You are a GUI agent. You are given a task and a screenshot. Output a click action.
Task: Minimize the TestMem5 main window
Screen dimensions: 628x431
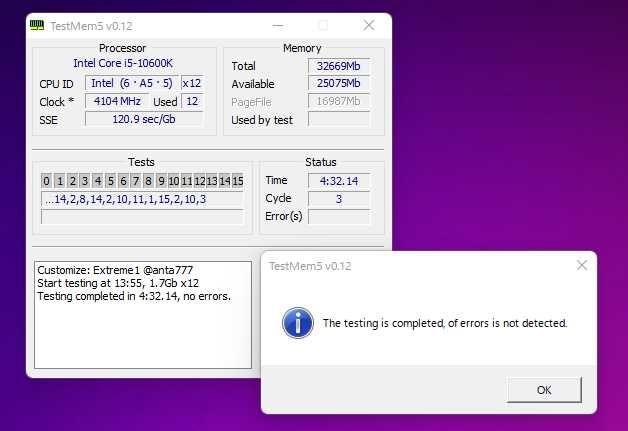(278, 26)
